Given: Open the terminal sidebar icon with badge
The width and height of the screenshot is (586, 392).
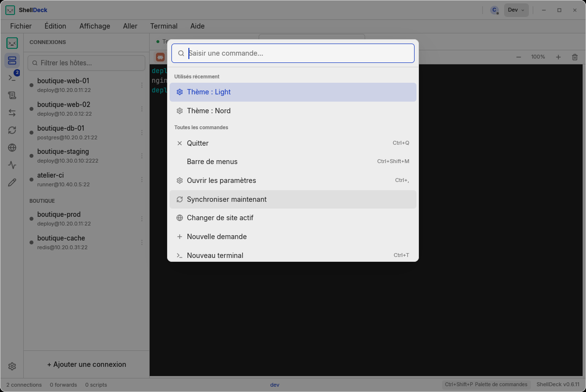Looking at the screenshot, I should [12, 78].
